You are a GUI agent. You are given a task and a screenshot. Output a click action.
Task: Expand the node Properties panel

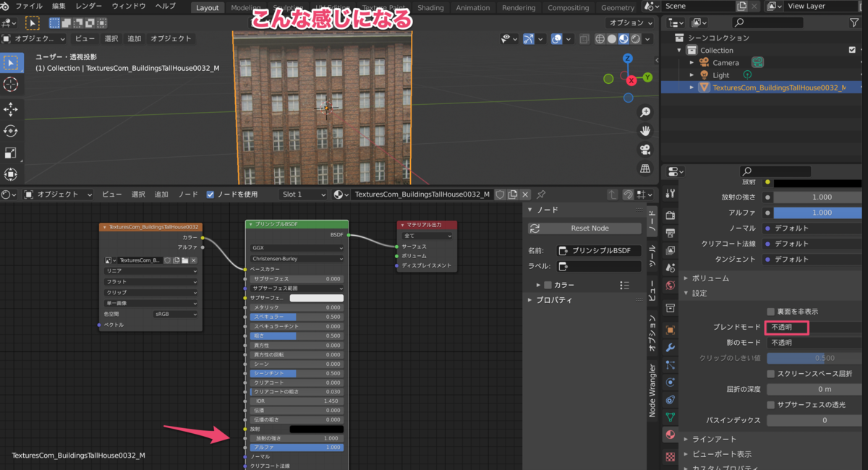click(531, 300)
